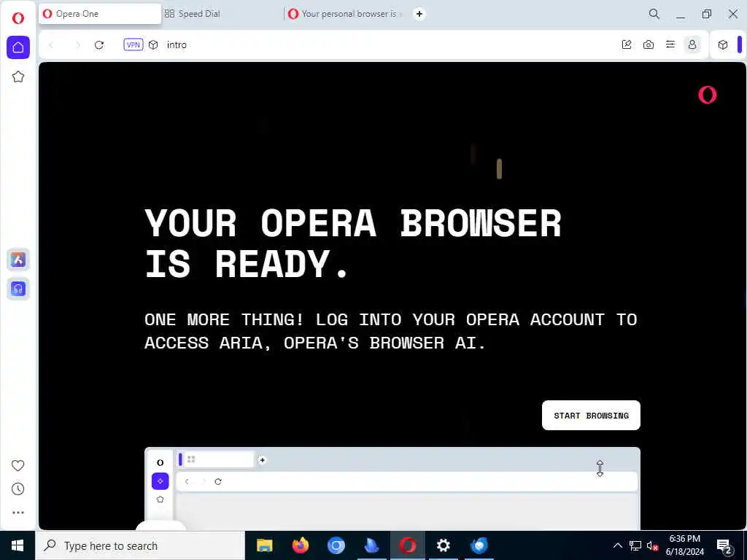This screenshot has height=560, width=747.
Task: Click the ONE MORE THING paragraph text
Action: [391, 331]
